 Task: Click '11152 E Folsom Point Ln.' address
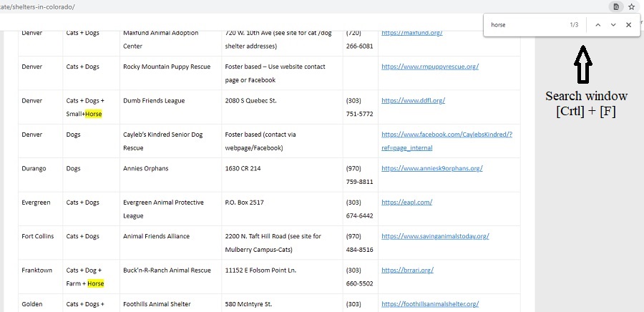(260, 270)
